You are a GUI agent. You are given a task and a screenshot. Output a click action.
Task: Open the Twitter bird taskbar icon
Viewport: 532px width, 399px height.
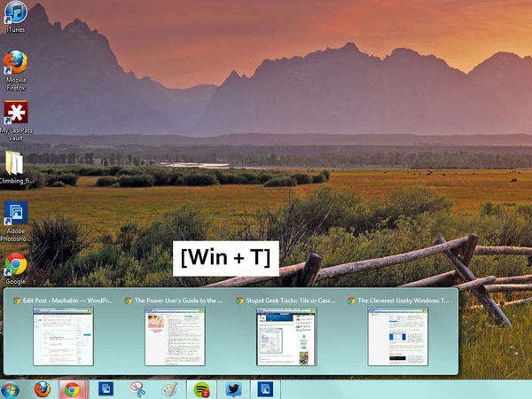[x=233, y=388]
